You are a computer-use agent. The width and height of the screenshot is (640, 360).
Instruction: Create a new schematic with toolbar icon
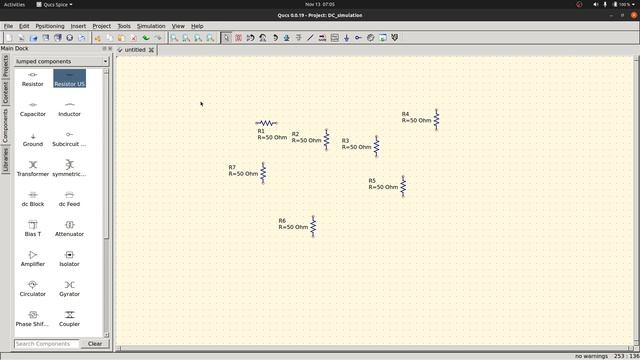click(x=9, y=38)
